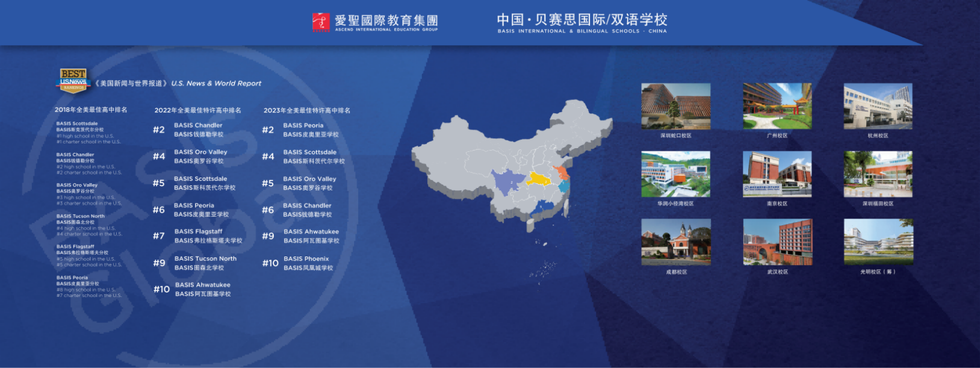Click the 广州校区 caption label
This screenshot has height=368, width=980.
point(777,136)
